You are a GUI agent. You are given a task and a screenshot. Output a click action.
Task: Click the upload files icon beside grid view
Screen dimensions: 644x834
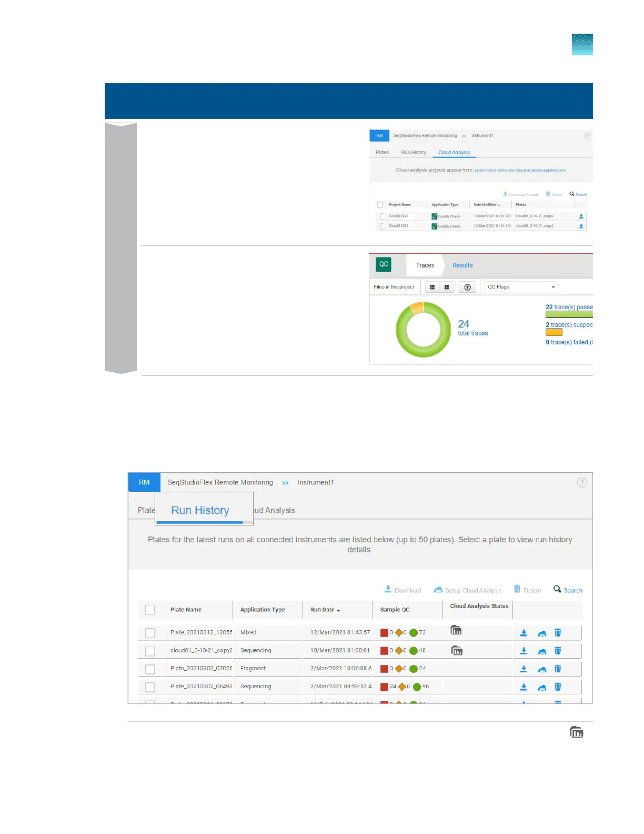click(467, 287)
